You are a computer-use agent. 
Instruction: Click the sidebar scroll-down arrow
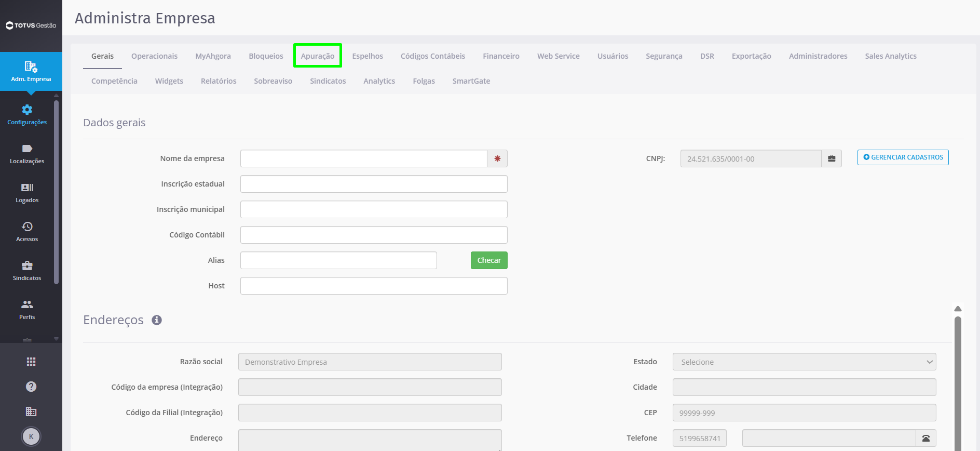(x=56, y=339)
